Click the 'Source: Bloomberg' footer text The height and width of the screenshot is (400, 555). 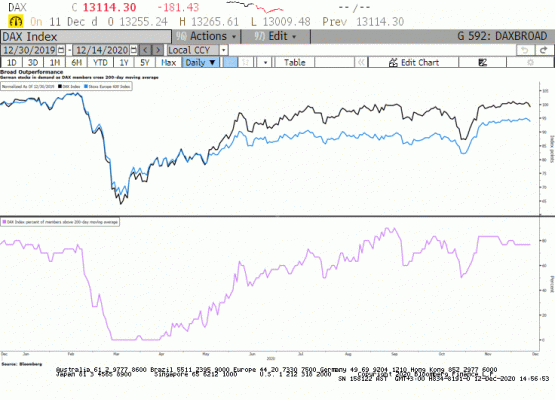(22, 364)
